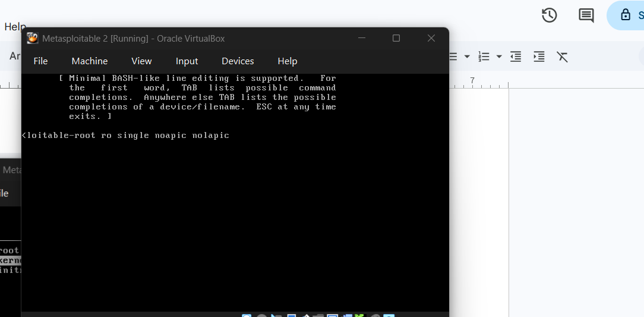Increase indent in the document toolbar
The image size is (644, 317).
coord(539,57)
